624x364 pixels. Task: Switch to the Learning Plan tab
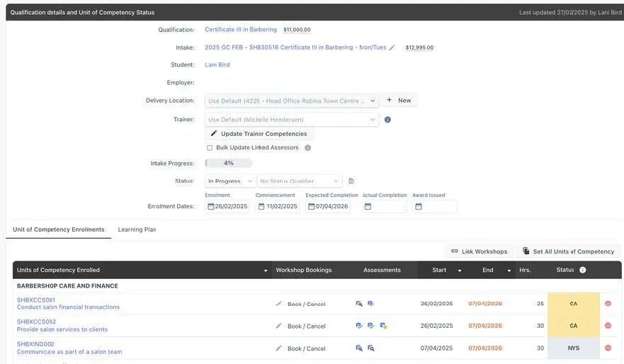click(x=137, y=229)
